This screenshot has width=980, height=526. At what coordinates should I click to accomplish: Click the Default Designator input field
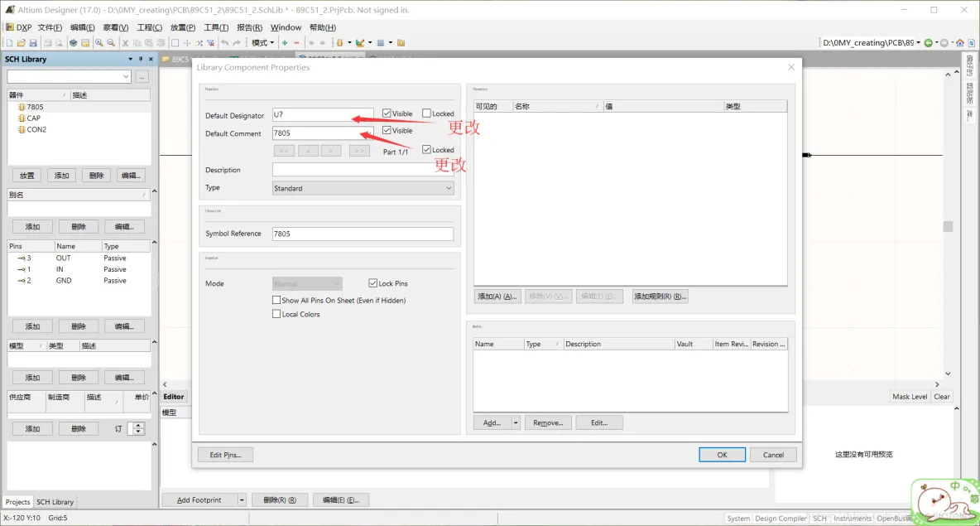pos(323,114)
